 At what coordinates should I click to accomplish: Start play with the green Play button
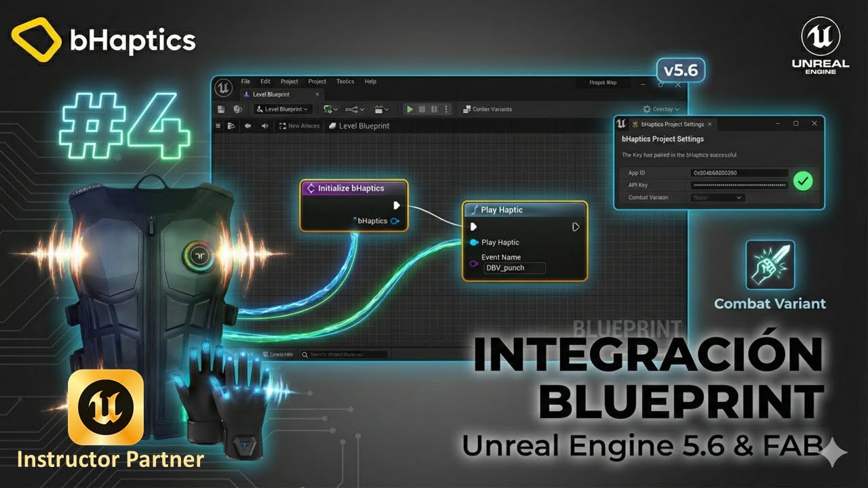[x=410, y=109]
